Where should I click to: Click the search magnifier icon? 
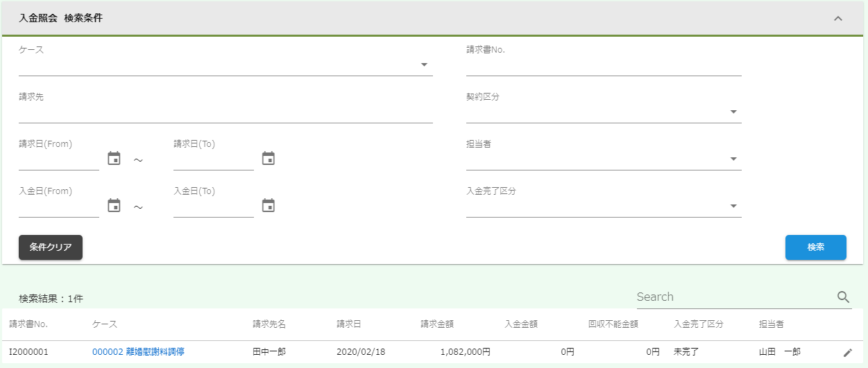tap(843, 297)
